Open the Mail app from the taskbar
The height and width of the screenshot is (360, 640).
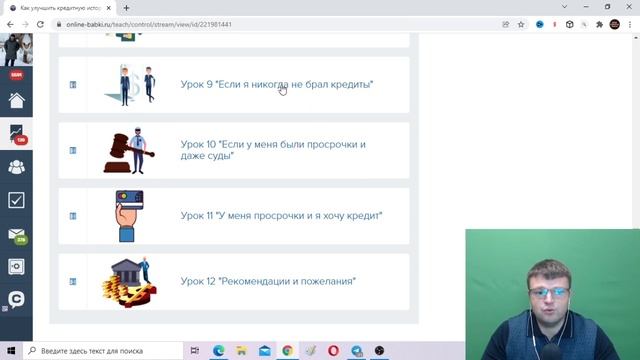264,351
